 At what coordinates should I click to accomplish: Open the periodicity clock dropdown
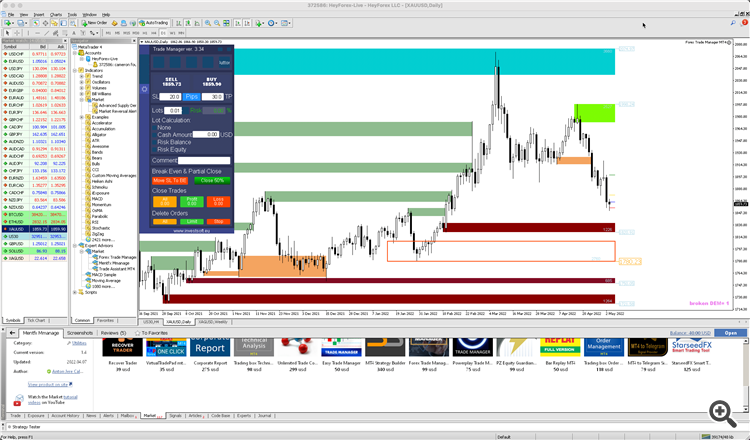[x=273, y=23]
